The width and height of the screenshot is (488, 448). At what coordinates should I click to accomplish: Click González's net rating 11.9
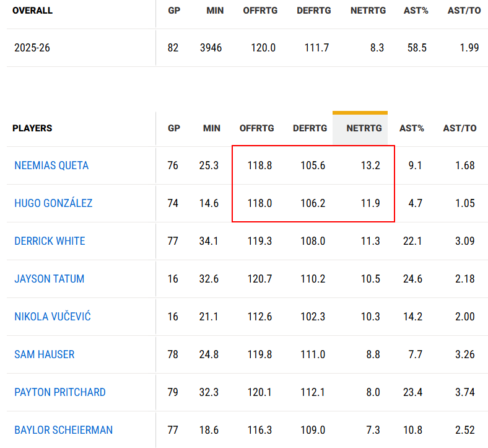point(370,203)
